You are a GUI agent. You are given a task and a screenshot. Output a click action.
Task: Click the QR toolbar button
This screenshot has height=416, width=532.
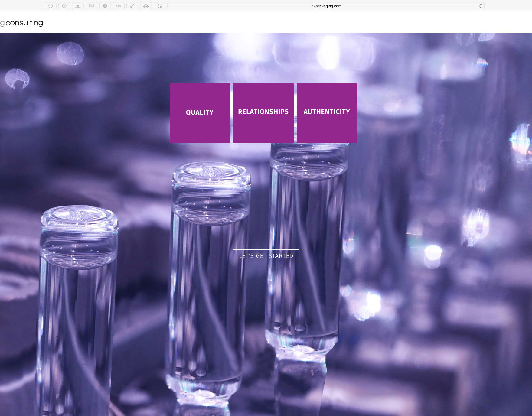pyautogui.click(x=119, y=6)
